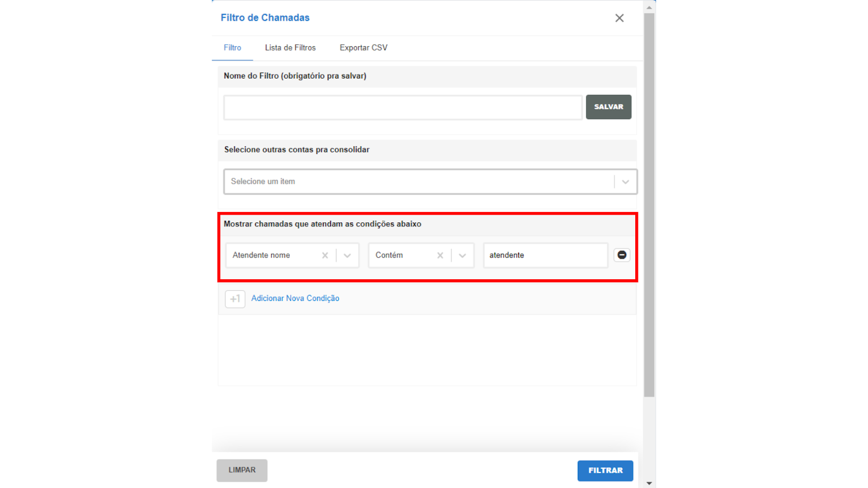Click 'Selecione outras contas pra consolidar' heading
Screen dimensions: 868x488
297,150
